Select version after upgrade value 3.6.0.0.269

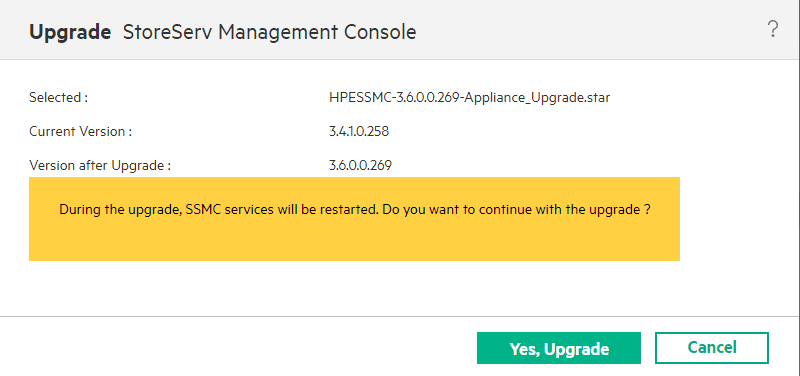pos(361,165)
